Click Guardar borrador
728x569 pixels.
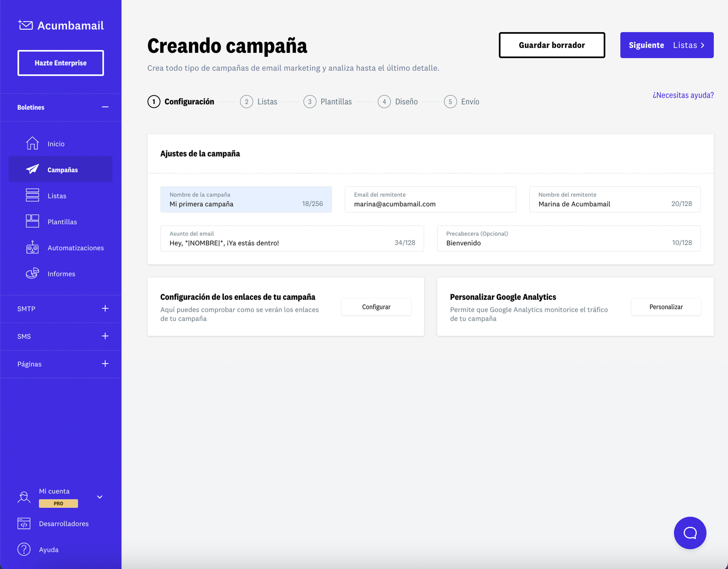click(551, 45)
